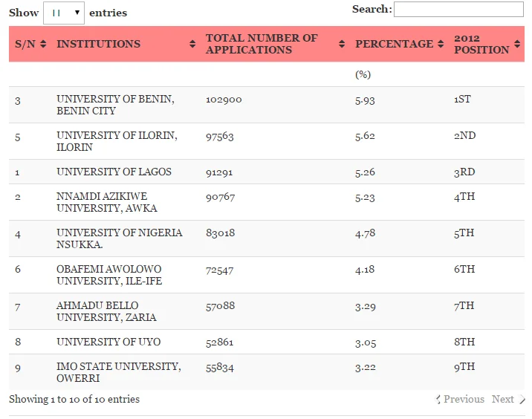Click the applications value 97563
This screenshot has height=419, width=532.
[219, 137]
